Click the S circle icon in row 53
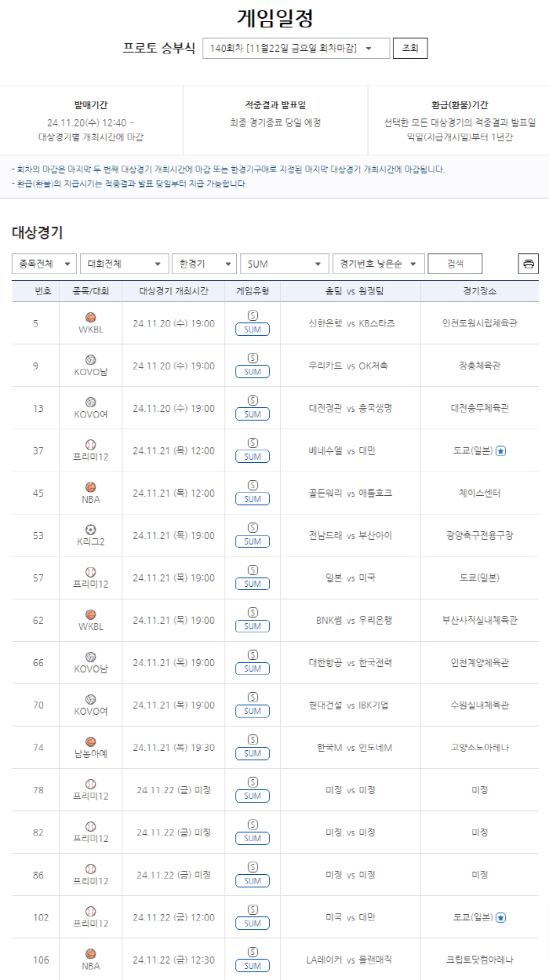The width and height of the screenshot is (549, 980). (253, 526)
